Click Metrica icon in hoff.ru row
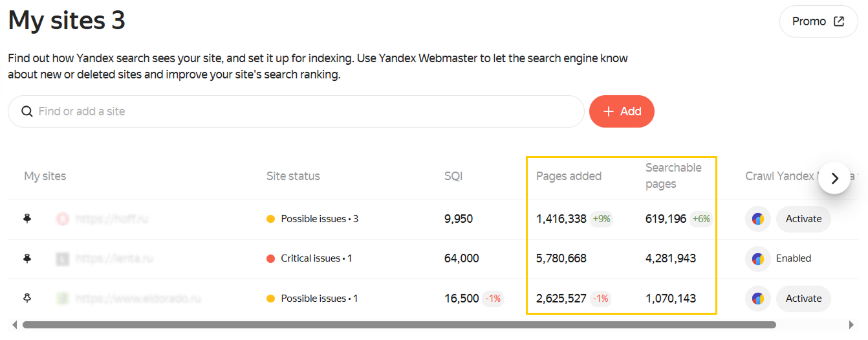The height and width of the screenshot is (340, 868). [x=757, y=219]
